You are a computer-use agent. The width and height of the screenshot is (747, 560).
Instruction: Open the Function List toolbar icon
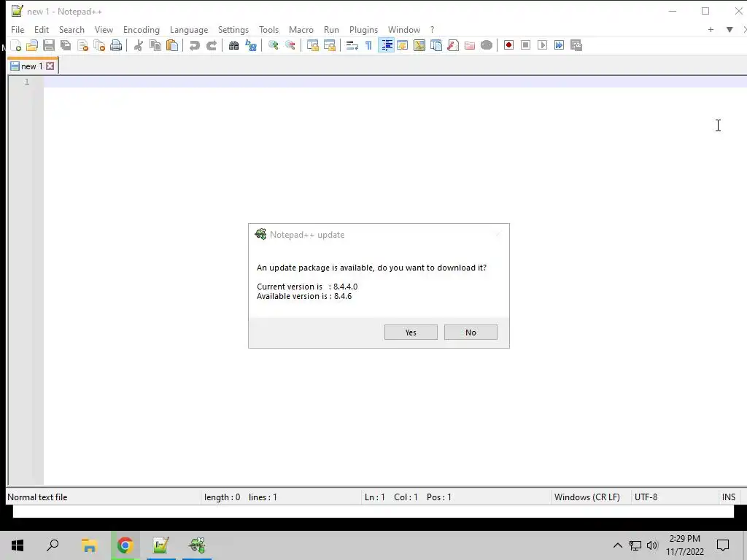(x=452, y=45)
